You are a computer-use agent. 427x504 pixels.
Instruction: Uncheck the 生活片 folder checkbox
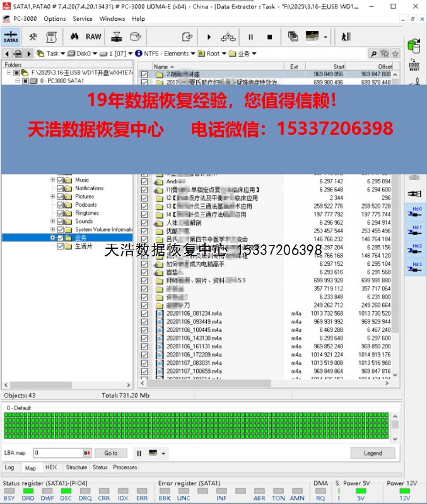coord(61,246)
